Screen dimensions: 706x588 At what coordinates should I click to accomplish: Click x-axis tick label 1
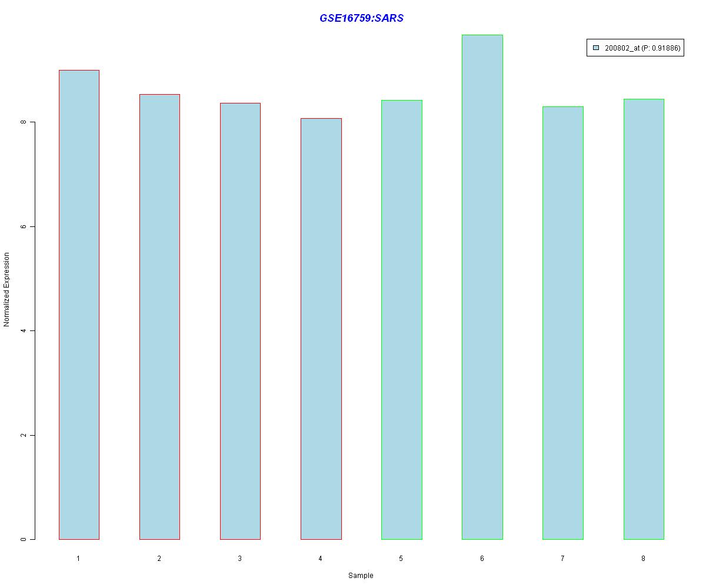[78, 558]
